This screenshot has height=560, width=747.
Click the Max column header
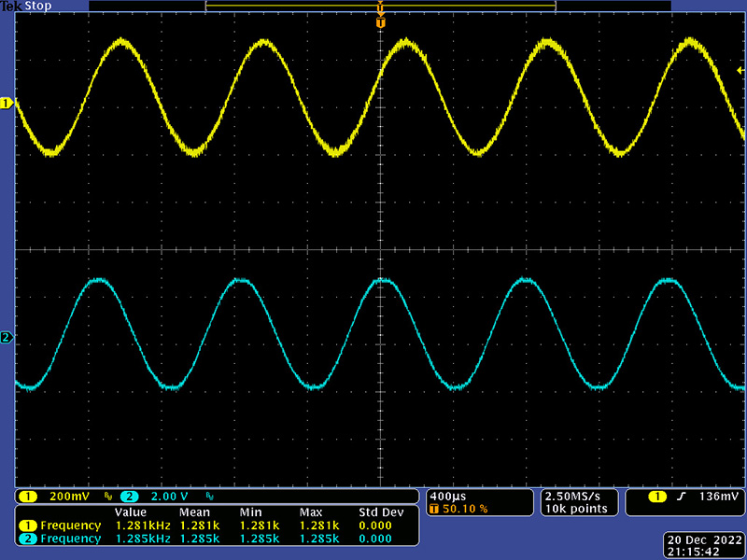pos(311,512)
